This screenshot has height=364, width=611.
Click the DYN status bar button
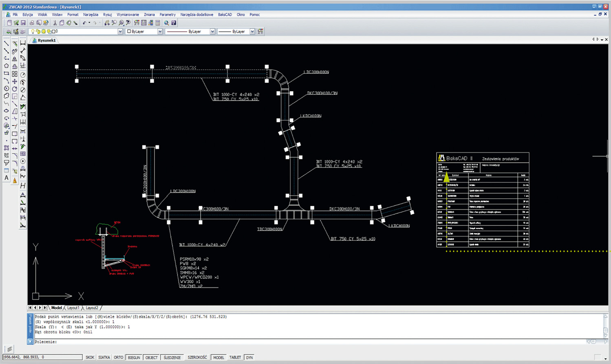[x=249, y=357]
